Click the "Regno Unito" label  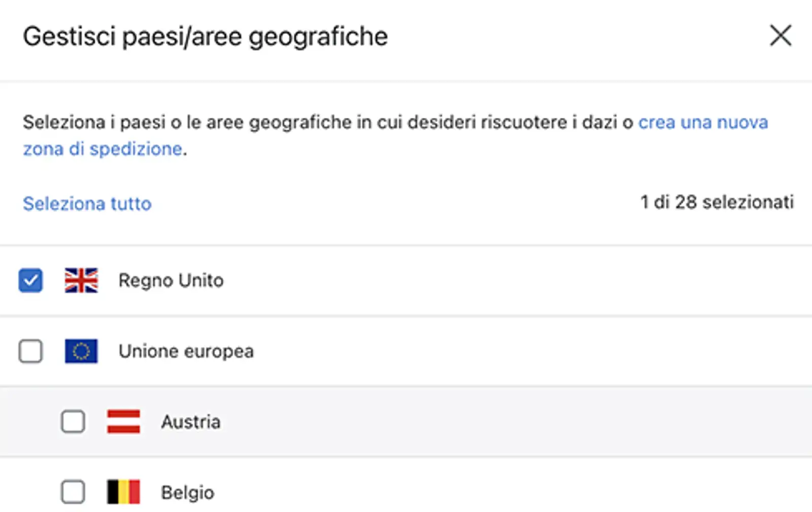[x=171, y=280]
